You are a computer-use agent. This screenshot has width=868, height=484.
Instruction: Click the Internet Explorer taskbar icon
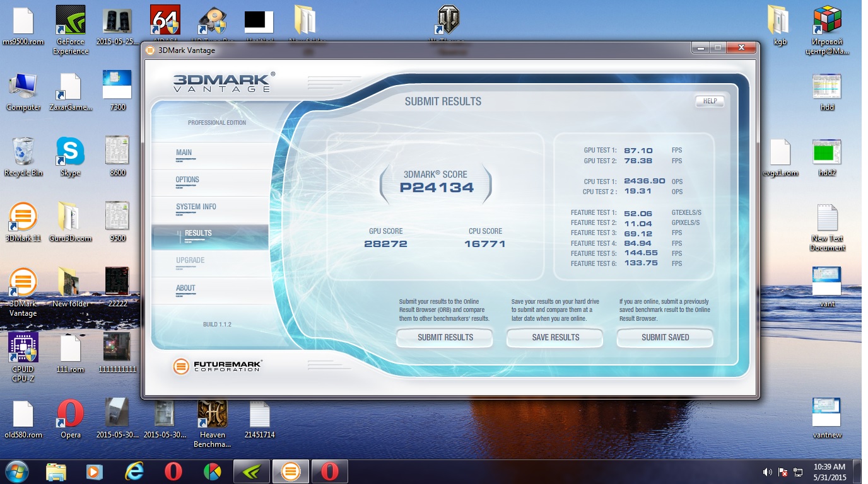coord(134,471)
